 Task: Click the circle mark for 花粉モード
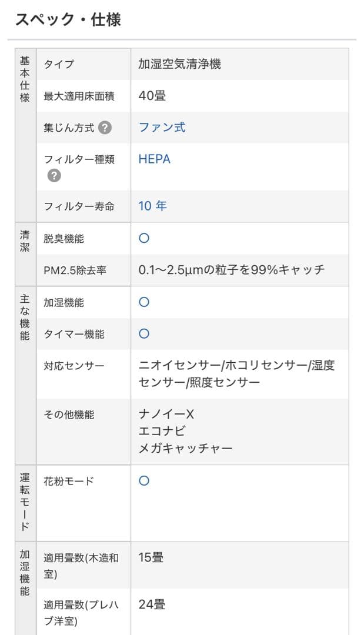tap(144, 480)
